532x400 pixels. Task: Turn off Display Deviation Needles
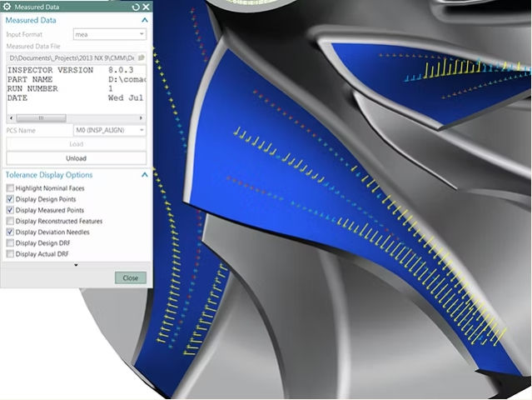(10, 232)
